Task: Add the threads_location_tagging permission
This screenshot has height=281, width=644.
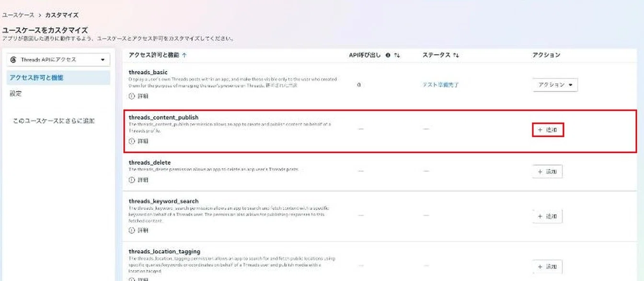Action: pos(547,267)
